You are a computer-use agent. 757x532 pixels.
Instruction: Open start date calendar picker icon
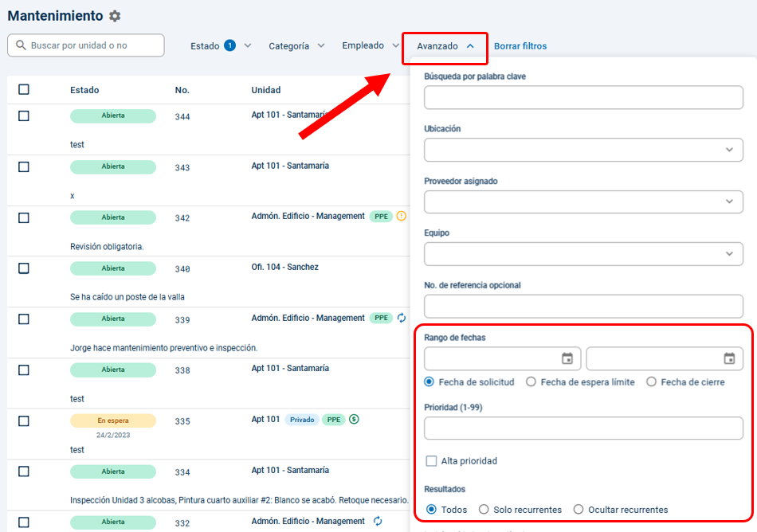pyautogui.click(x=567, y=358)
